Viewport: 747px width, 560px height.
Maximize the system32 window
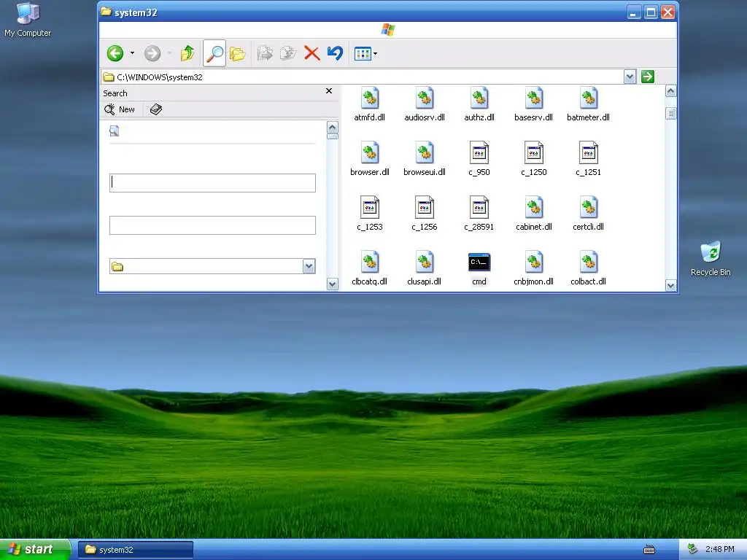click(x=651, y=12)
